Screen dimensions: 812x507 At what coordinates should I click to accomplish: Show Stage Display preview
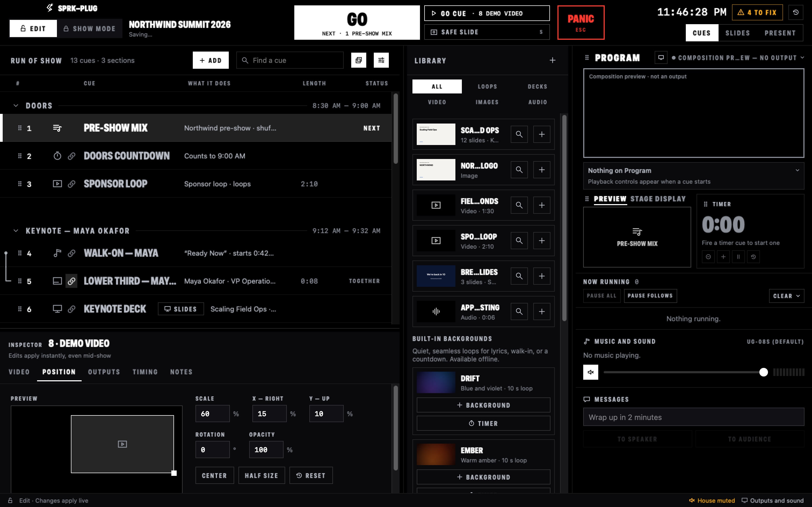point(658,199)
